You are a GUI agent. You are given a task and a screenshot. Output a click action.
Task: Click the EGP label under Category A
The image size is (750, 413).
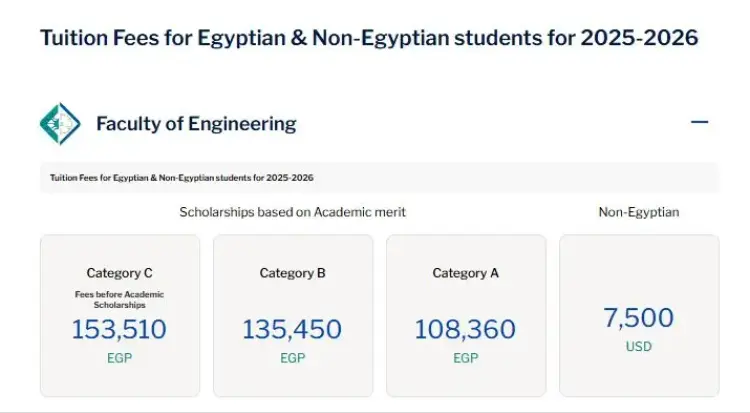(466, 358)
